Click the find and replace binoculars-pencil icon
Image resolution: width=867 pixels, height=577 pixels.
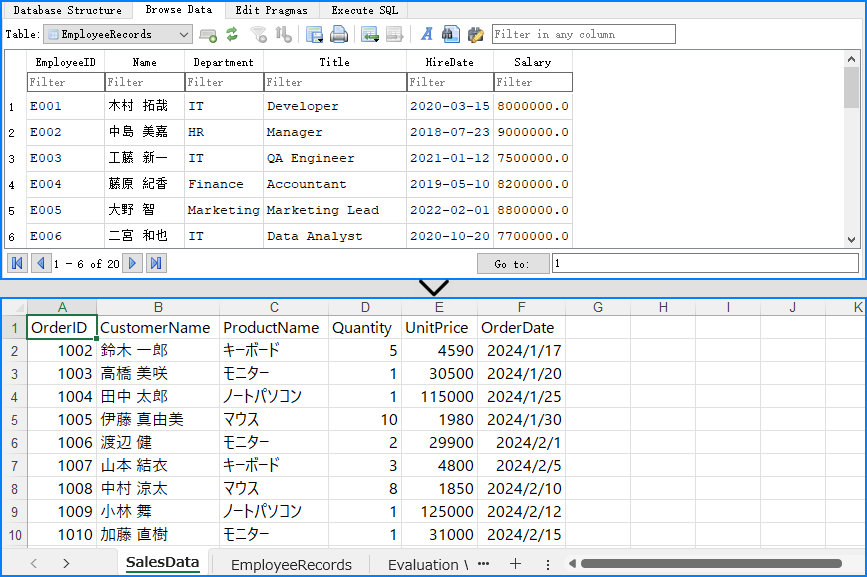[476, 34]
